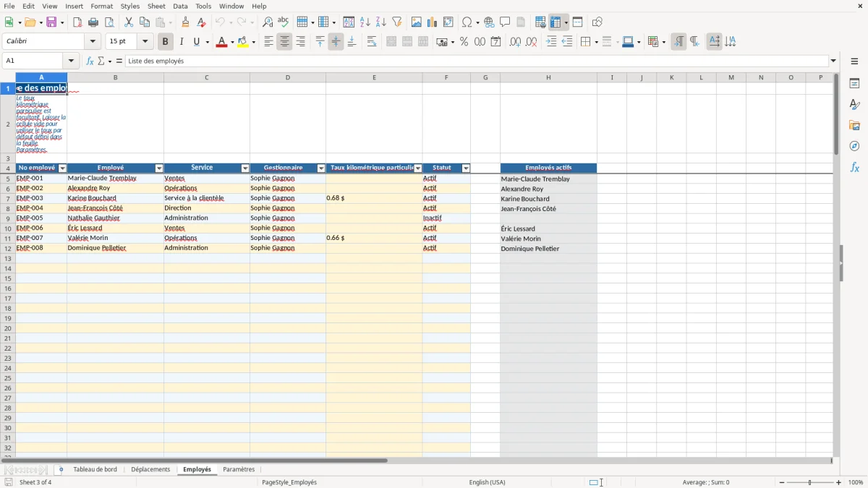Click the AutoFilter funnel icon
This screenshot has height=488, width=868.
click(x=396, y=22)
